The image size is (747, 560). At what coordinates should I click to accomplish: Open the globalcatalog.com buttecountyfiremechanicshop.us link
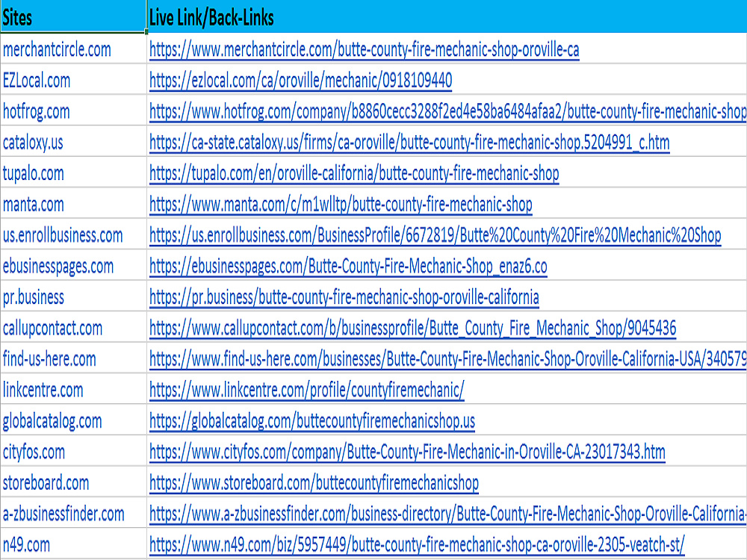(312, 421)
